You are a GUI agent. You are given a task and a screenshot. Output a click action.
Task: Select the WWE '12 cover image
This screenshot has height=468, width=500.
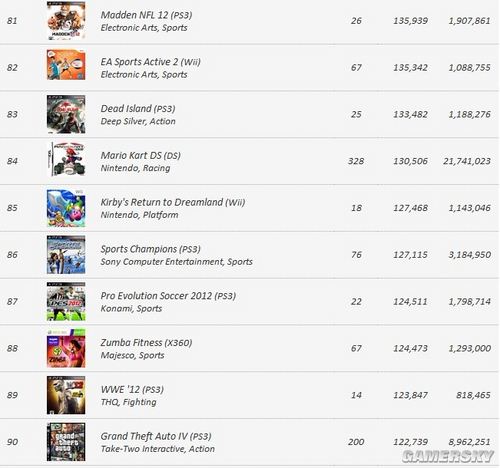(66, 395)
